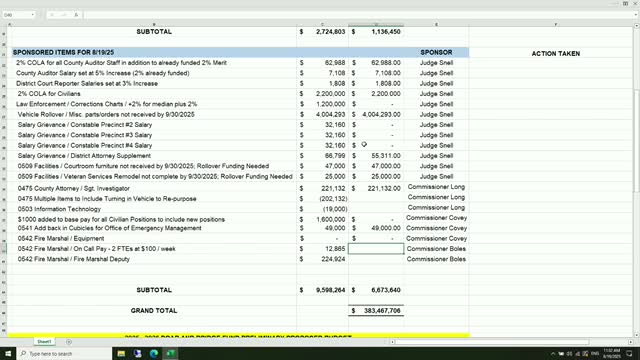The image size is (640, 360).
Task: Open Microsoft Edge from the taskbar
Action: pos(154,353)
